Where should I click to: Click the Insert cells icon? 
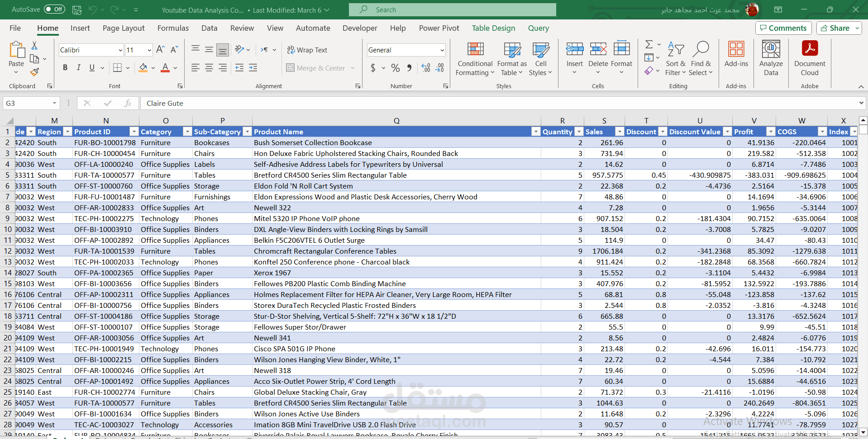(x=575, y=49)
